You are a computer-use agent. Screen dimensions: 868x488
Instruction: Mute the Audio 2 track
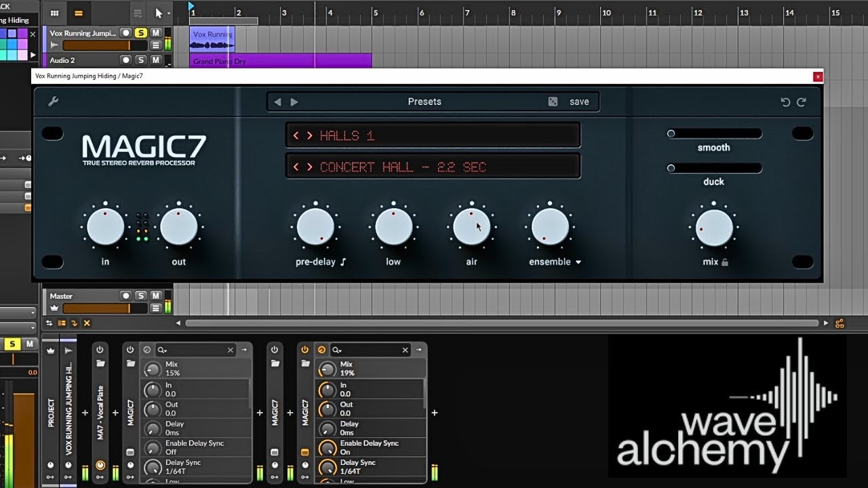(155, 60)
